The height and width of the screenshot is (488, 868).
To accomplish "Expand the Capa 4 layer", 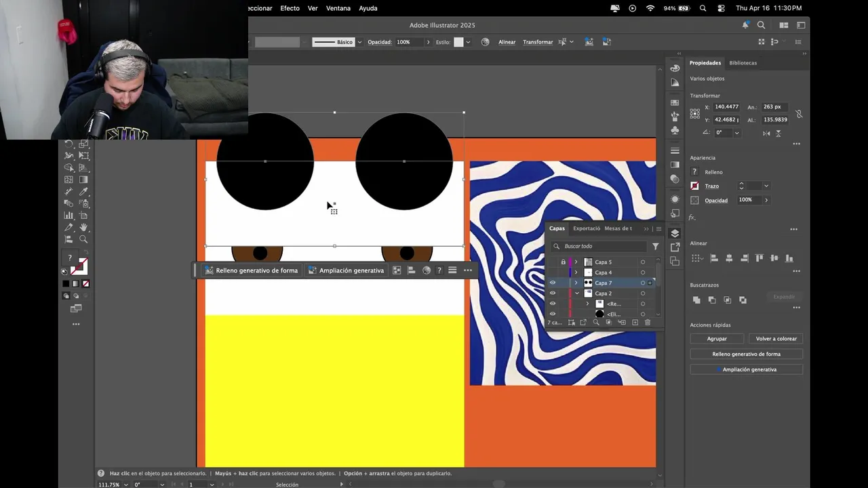I will (x=576, y=272).
